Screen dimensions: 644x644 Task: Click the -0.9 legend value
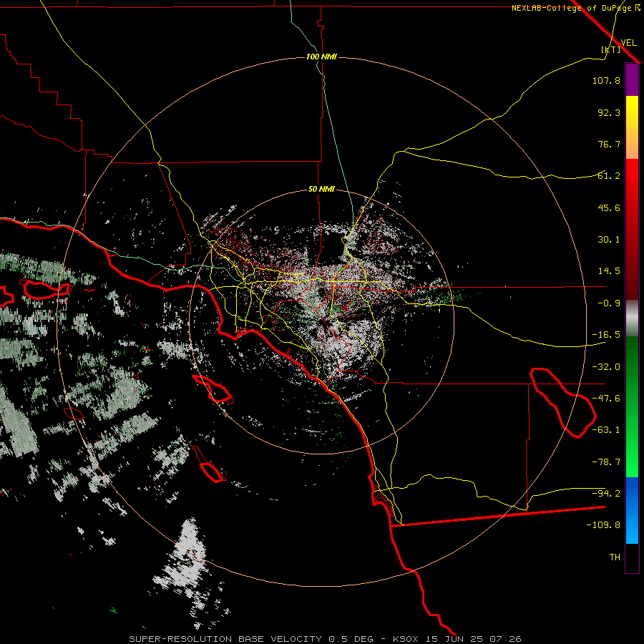(x=609, y=303)
